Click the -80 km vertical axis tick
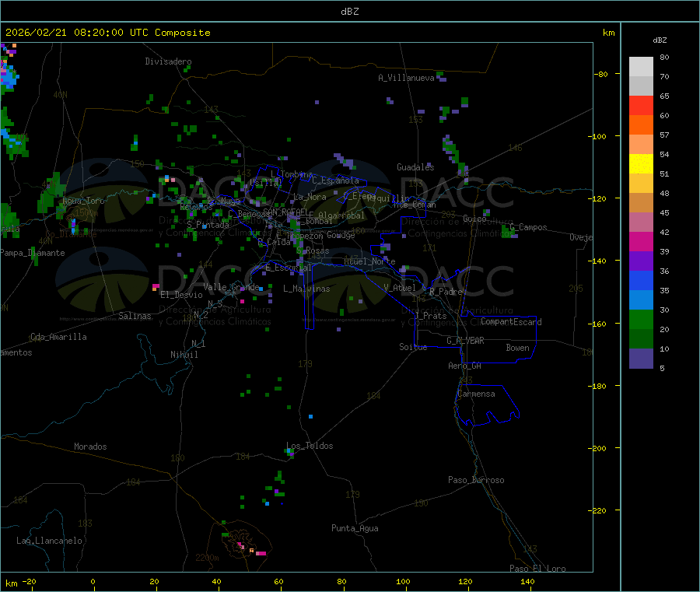This screenshot has width=700, height=592. point(600,74)
